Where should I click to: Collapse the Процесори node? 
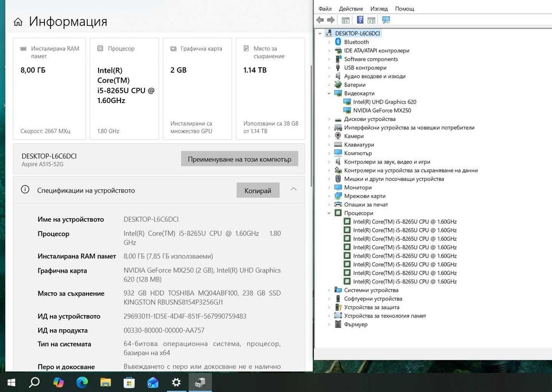pyautogui.click(x=329, y=213)
